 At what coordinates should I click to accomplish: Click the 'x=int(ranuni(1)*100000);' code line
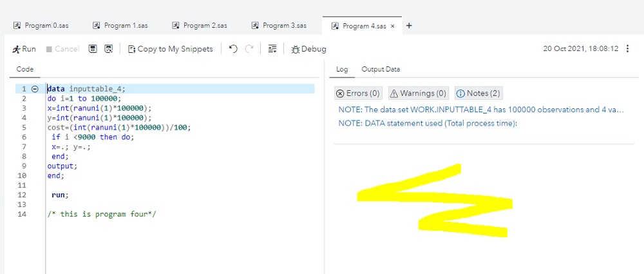(99, 108)
